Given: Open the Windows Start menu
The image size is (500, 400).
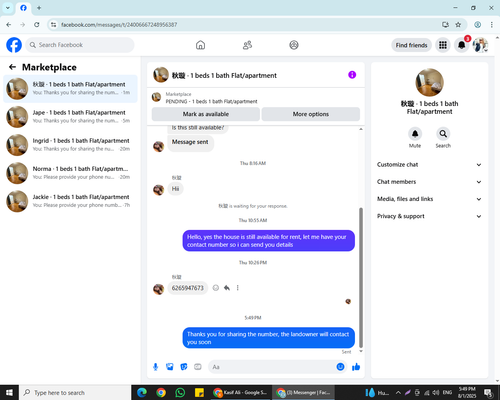Looking at the screenshot, I should [x=9, y=393].
